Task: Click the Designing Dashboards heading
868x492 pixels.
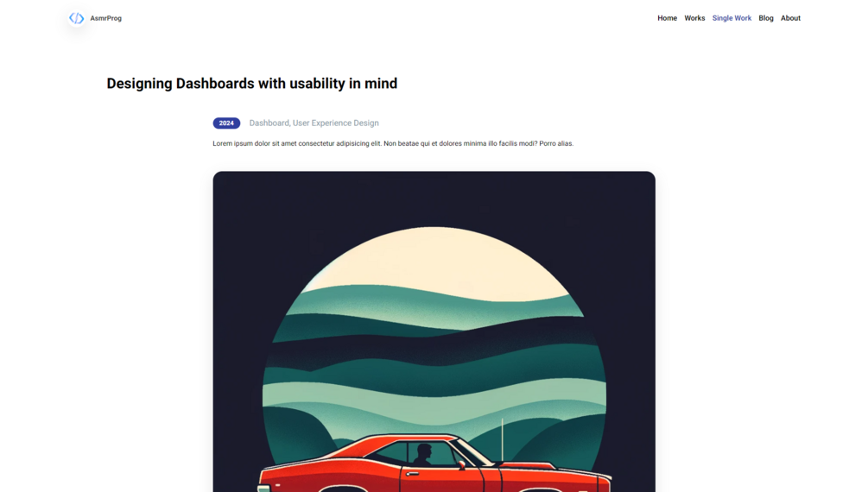Action: (x=252, y=84)
